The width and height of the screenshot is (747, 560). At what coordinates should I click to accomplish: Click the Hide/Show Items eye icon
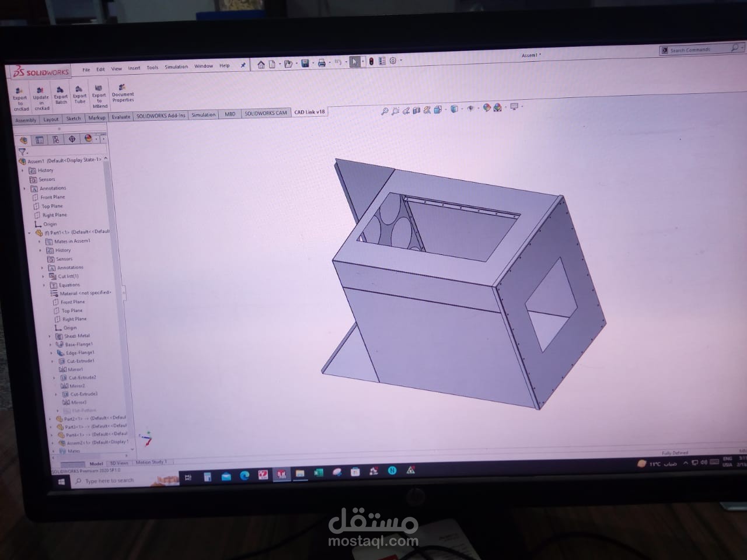(x=470, y=108)
